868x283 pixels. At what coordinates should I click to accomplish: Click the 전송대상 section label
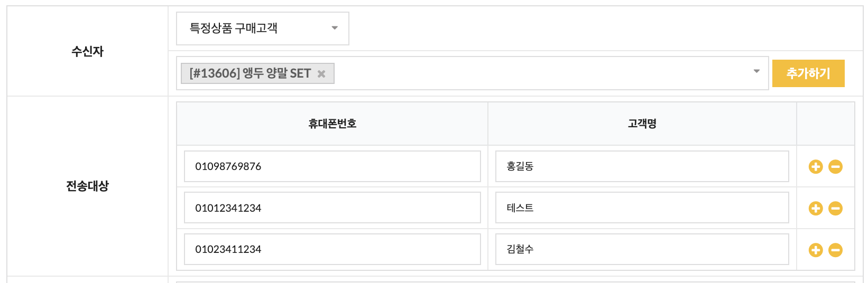[87, 186]
